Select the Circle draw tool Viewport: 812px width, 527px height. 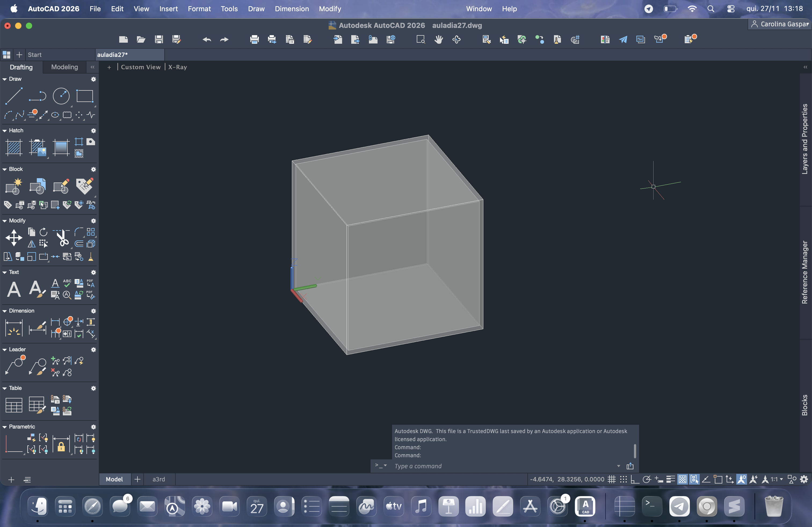coord(61,96)
